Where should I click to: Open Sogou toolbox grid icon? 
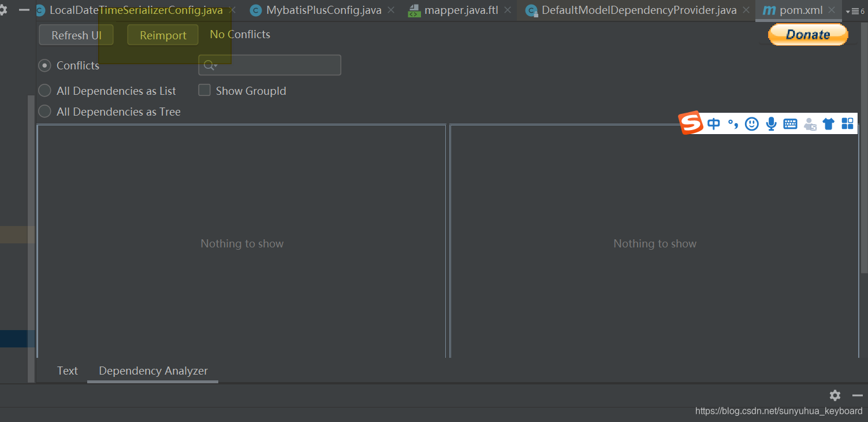click(x=847, y=124)
